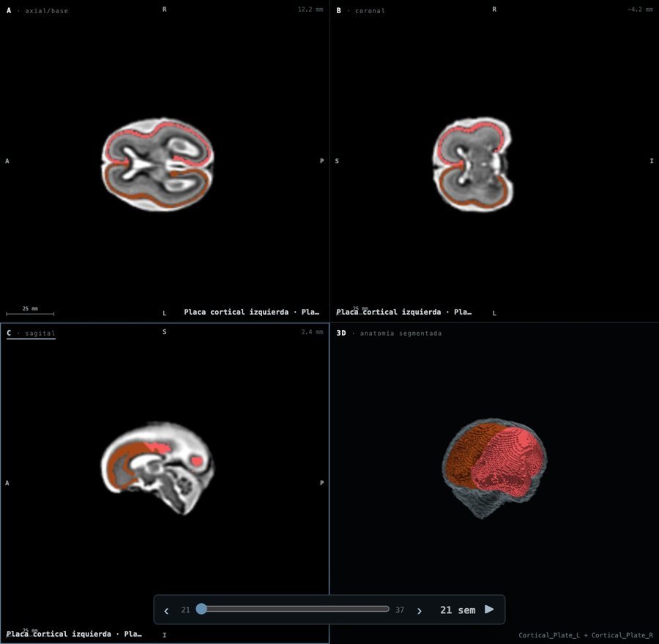Click the brain slice in the sagittal view
This screenshot has height=644, width=659.
pyautogui.click(x=157, y=468)
